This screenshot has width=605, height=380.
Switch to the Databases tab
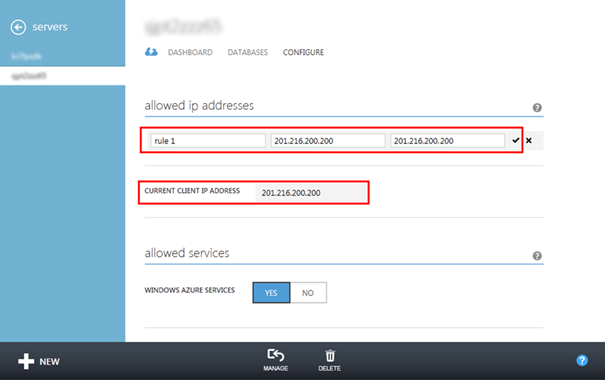click(247, 52)
